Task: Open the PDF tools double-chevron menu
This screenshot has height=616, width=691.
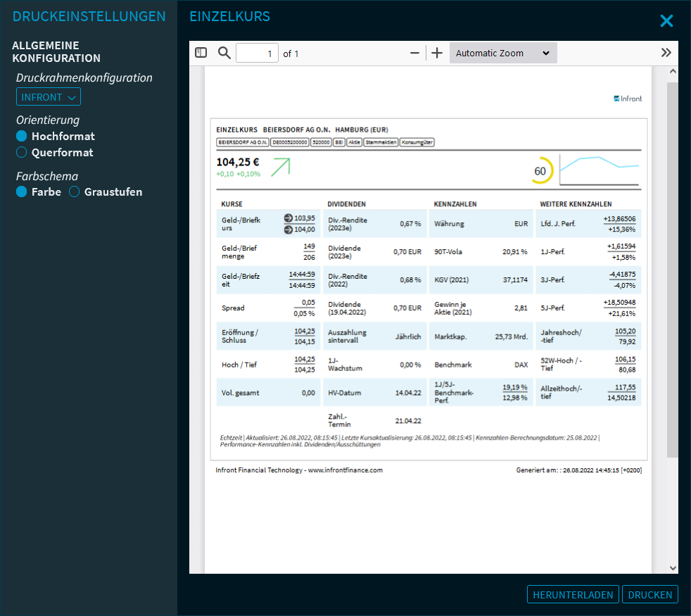Action: coord(666,53)
